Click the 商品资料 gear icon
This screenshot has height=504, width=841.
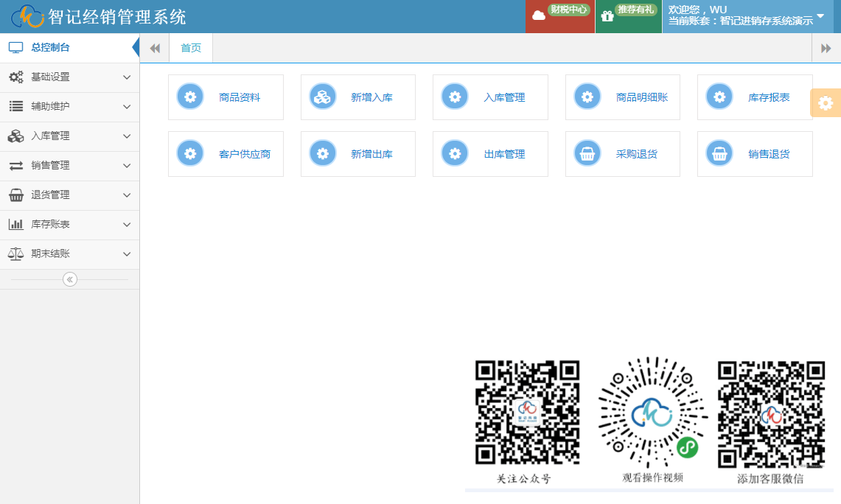point(190,97)
